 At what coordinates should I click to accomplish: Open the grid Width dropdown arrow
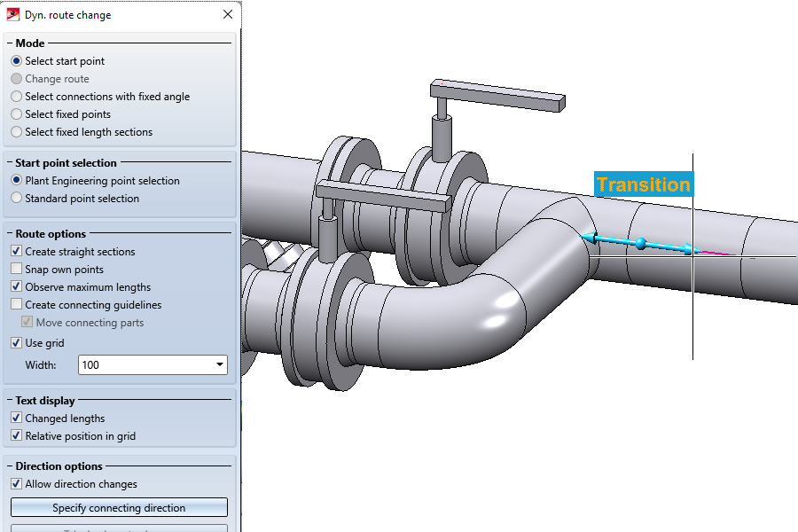pos(219,364)
